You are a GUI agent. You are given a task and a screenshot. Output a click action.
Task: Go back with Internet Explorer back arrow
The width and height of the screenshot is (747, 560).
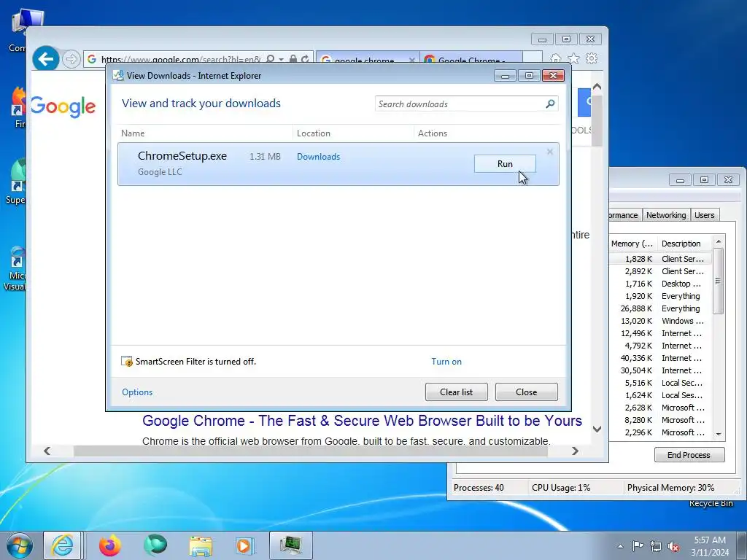pos(46,59)
